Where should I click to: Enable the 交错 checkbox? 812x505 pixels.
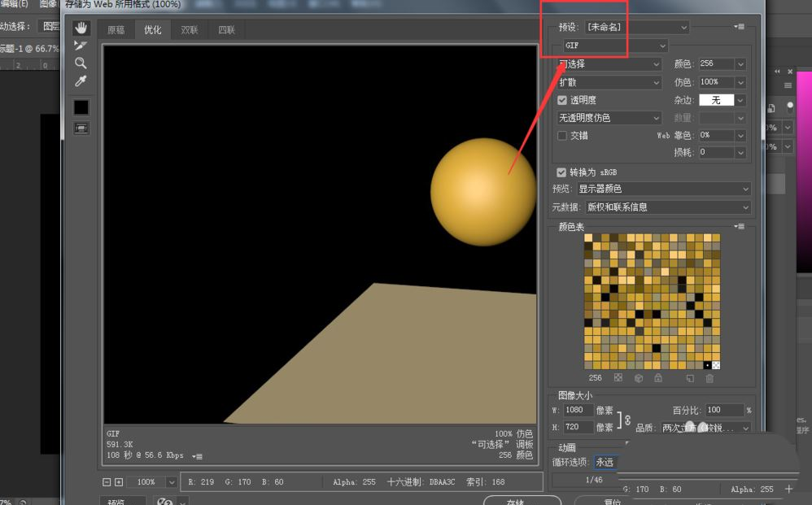point(562,136)
